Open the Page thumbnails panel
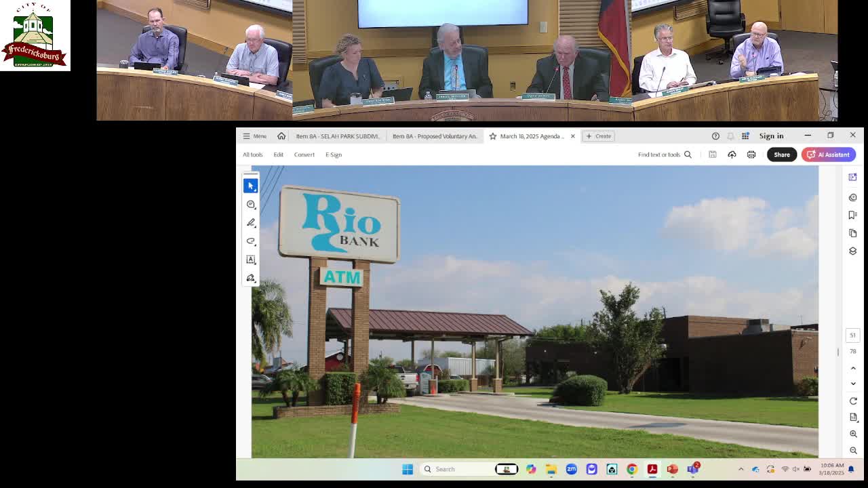Screen dimensions: 868x488 (853, 233)
